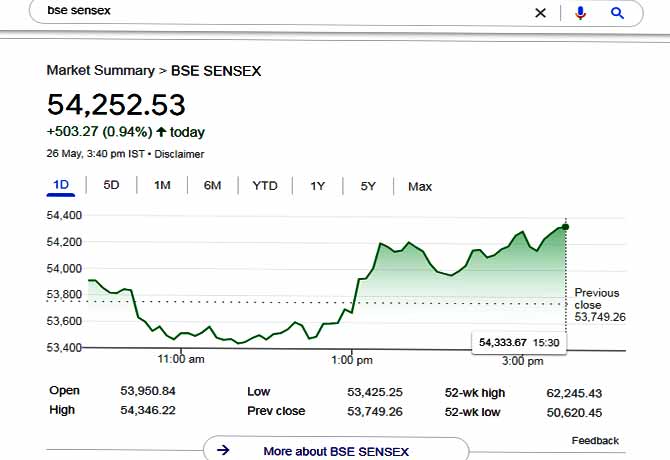Viewport: 670px width, 460px height.
Task: Click the 1:00 pm axis label
Action: 352,360
